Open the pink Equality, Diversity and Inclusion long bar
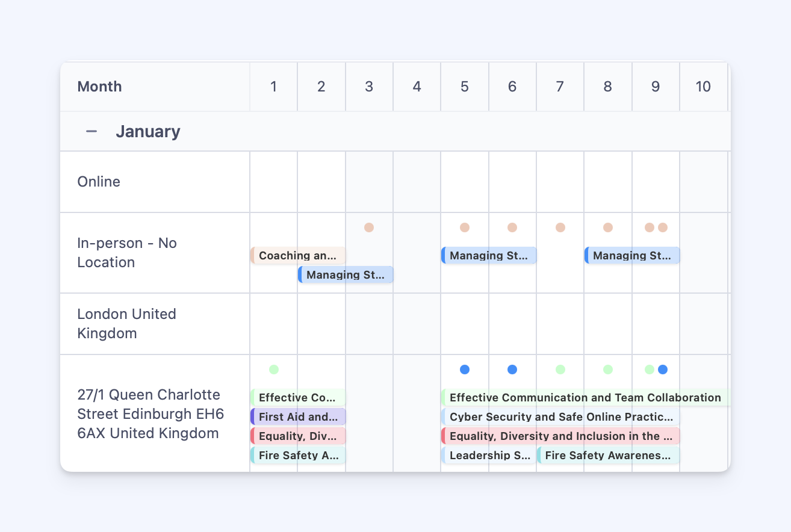The image size is (791, 532). tap(560, 436)
